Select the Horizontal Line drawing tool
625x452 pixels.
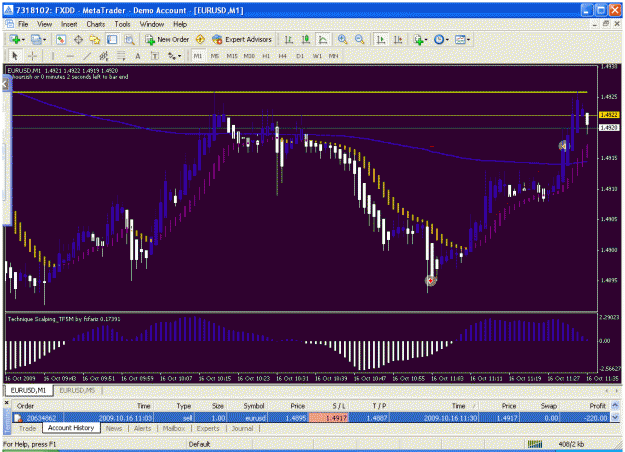[x=70, y=56]
